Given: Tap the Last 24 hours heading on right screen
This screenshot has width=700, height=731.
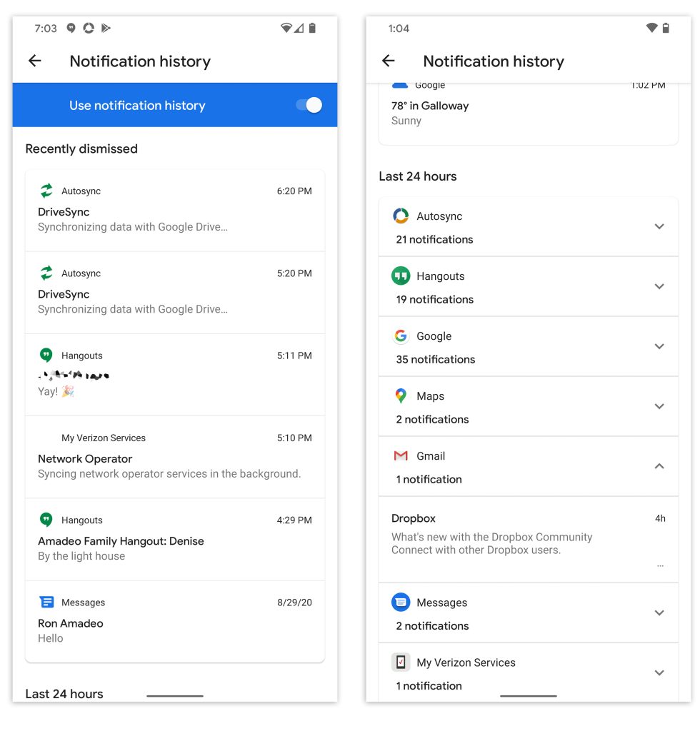Looking at the screenshot, I should tap(417, 176).
